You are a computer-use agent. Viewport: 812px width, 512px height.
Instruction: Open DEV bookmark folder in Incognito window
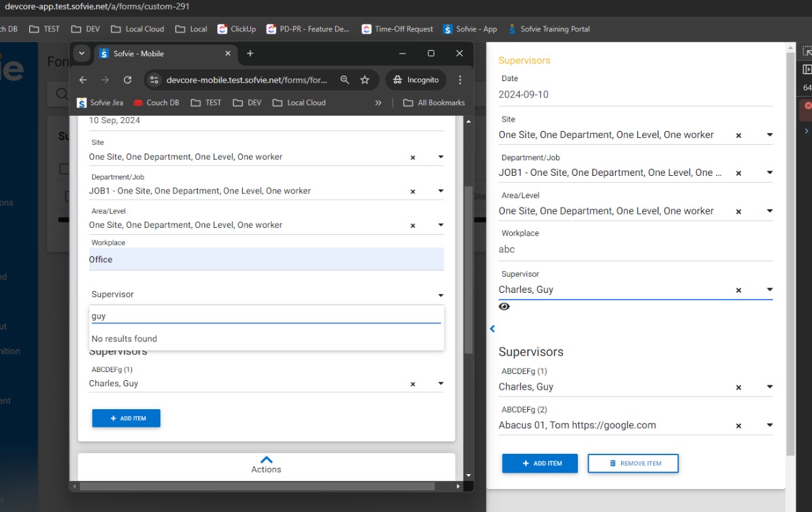[247, 103]
